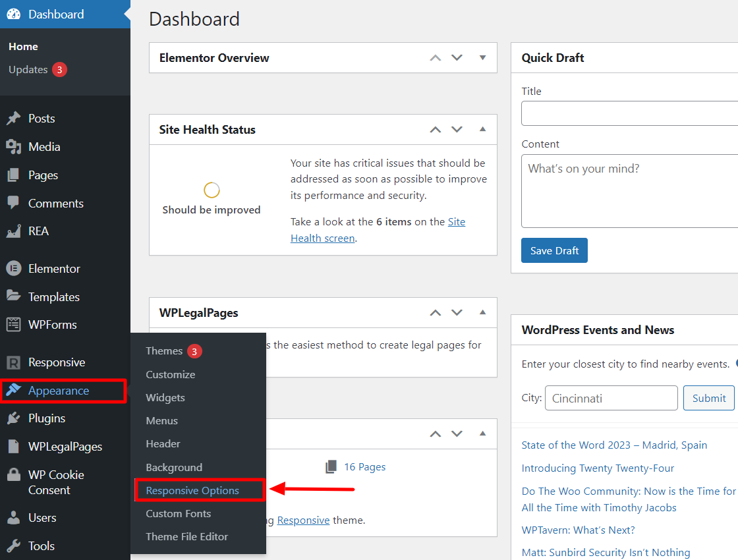Open Background submenu item
738x560 pixels.
[174, 467]
